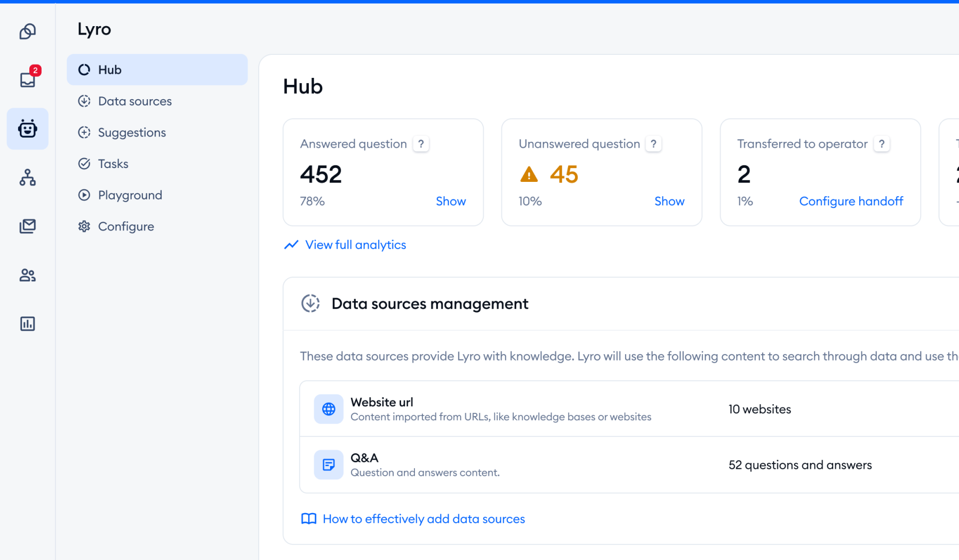The height and width of the screenshot is (560, 959).
Task: Click help icon next to Answered question
Action: (x=421, y=144)
